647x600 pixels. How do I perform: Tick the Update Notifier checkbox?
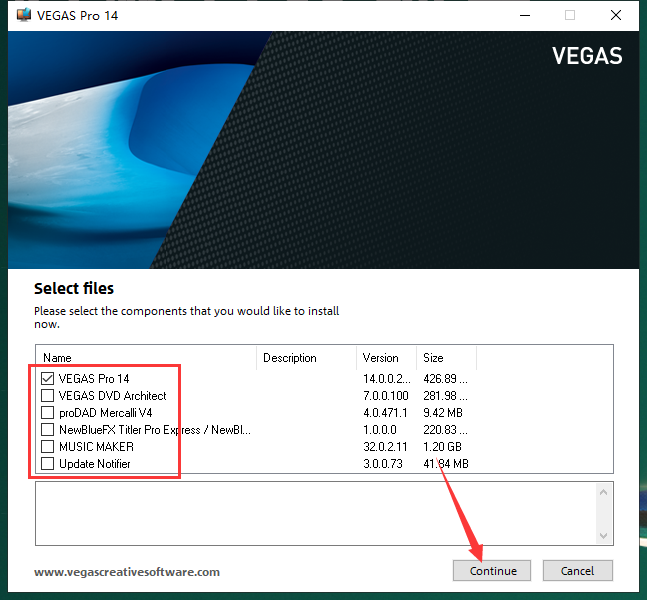coord(47,463)
